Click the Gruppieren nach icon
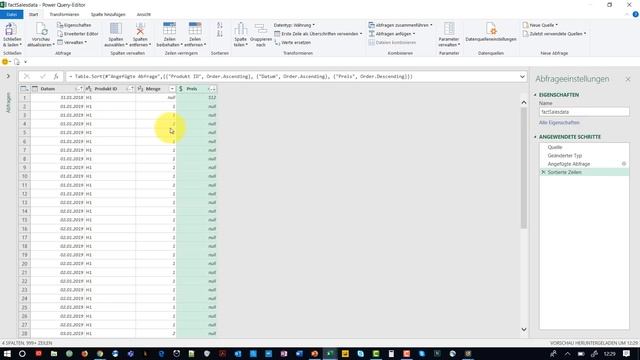 (260, 29)
